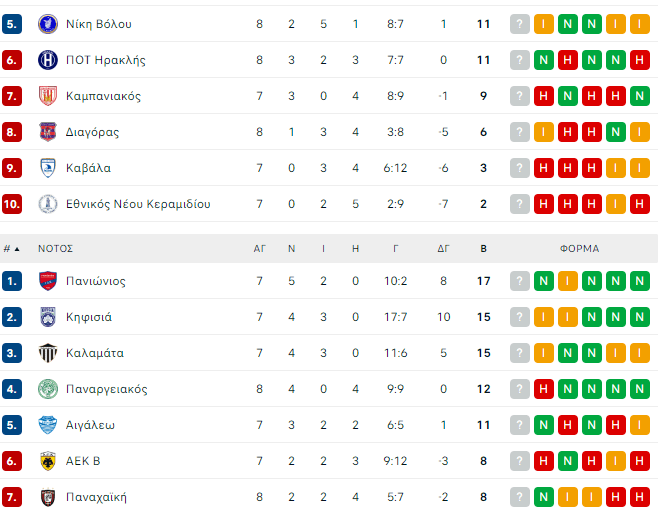
Task: Open the Πανιώνιος club badge
Action: (48, 281)
